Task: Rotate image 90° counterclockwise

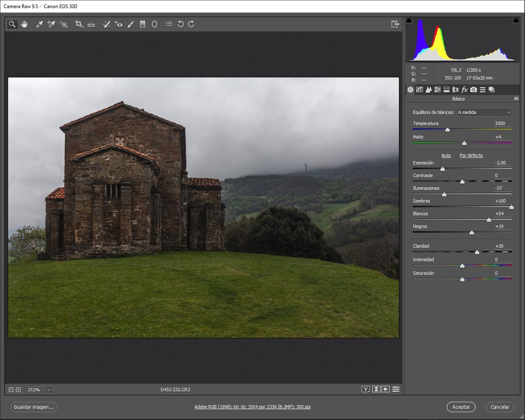Action: pos(180,24)
